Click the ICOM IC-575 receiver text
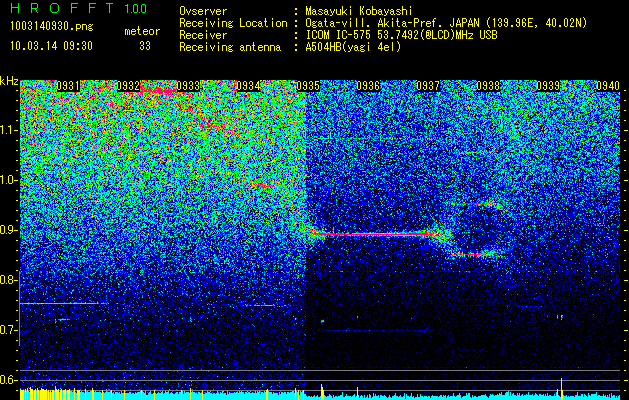The width and height of the screenshot is (629, 400). pyautogui.click(x=401, y=35)
